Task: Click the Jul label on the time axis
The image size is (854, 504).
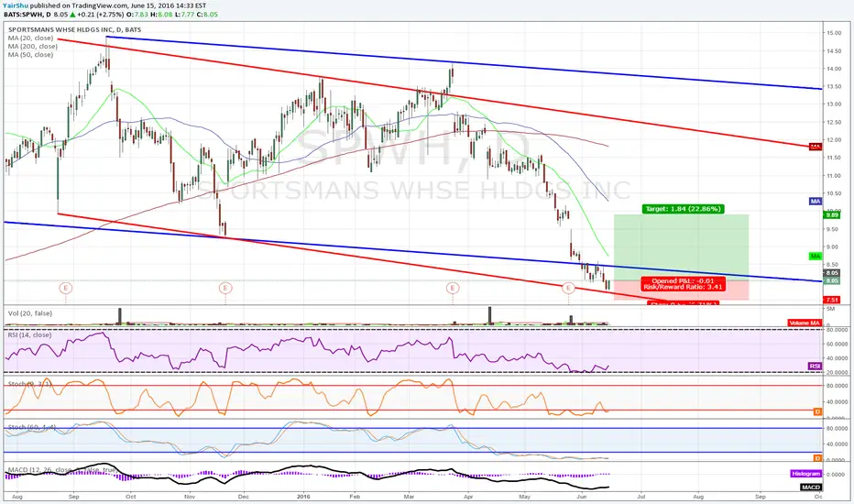Action: coord(641,497)
